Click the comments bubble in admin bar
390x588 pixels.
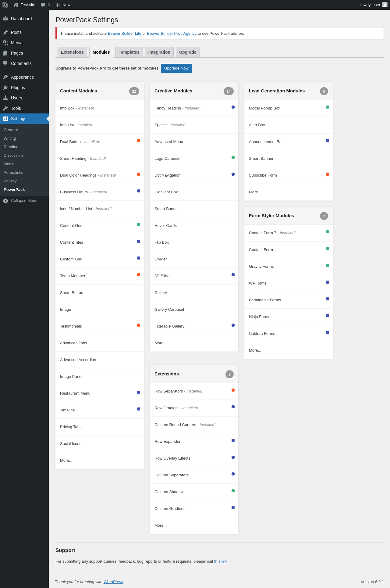tap(43, 5)
